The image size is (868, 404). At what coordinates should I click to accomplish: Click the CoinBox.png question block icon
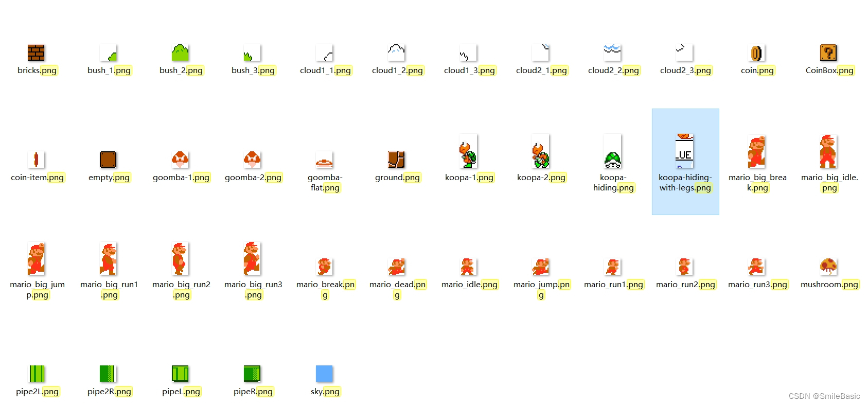click(x=828, y=52)
